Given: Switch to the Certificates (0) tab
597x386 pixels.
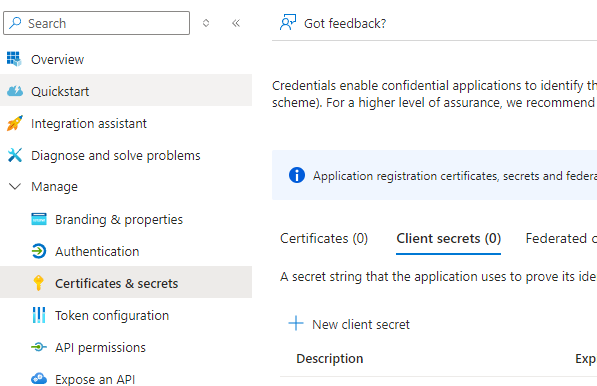Looking at the screenshot, I should click(324, 239).
